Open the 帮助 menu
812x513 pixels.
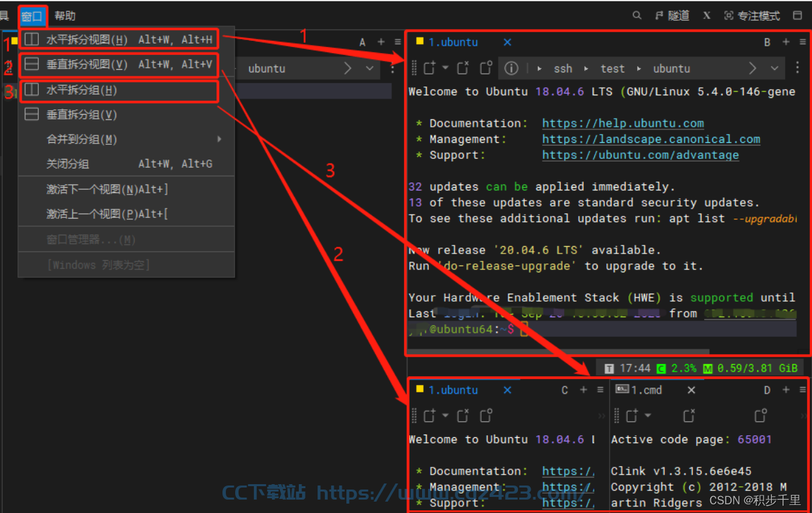pyautogui.click(x=65, y=15)
